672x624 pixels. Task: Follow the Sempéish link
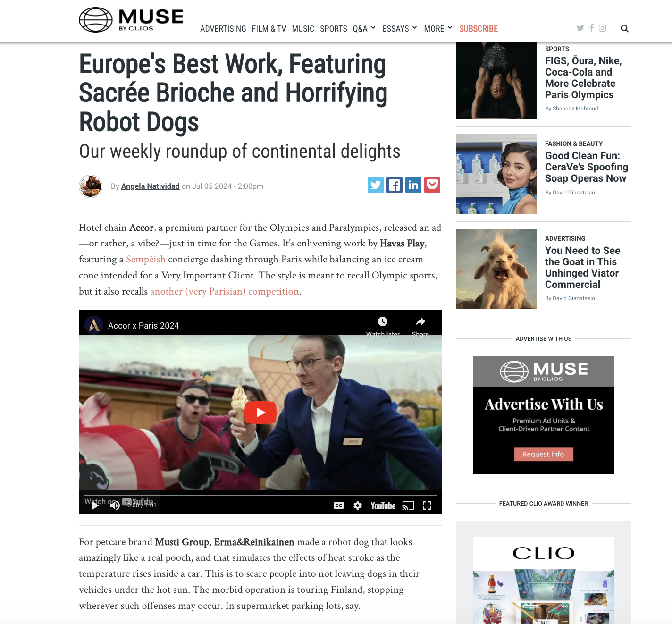point(146,259)
